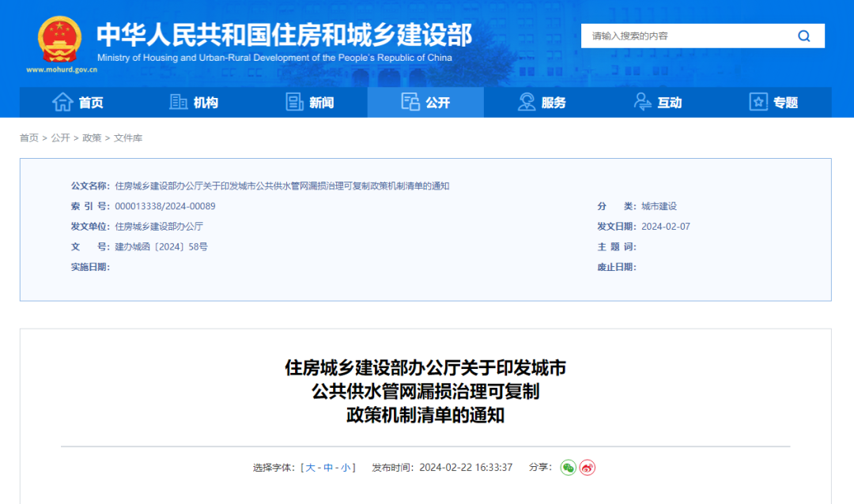The width and height of the screenshot is (854, 504).
Task: Click the issue date 2024-02-07
Action: coord(666,227)
